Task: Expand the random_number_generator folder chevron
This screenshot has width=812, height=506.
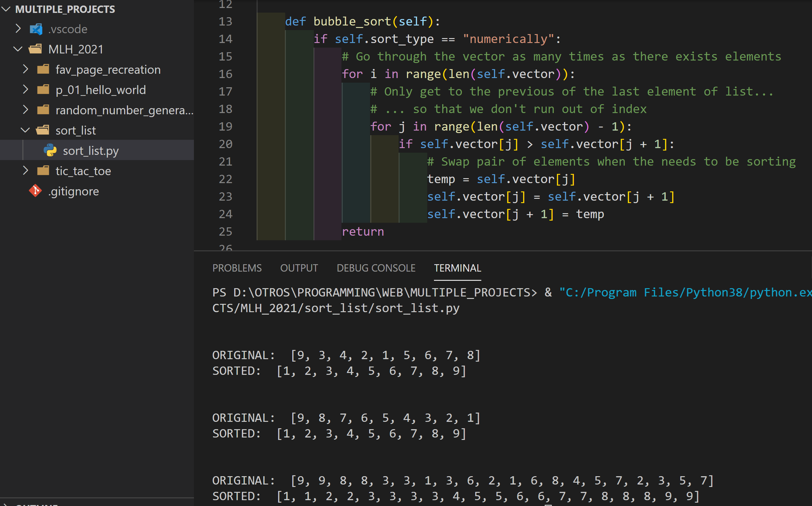Action: pyautogui.click(x=26, y=110)
